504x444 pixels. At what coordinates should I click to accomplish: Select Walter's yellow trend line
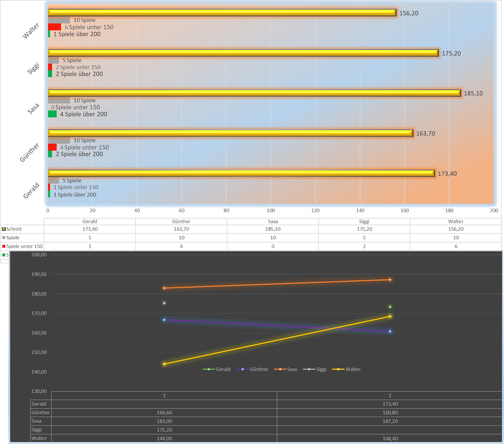(276, 340)
